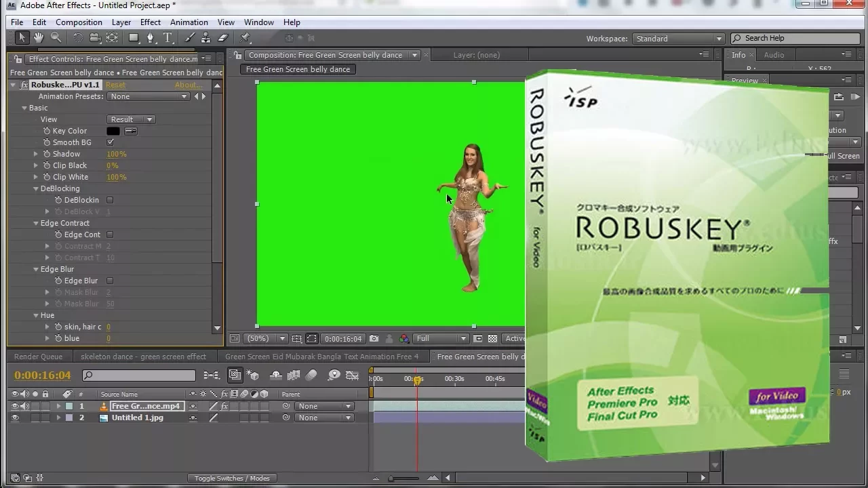The width and height of the screenshot is (868, 488).
Task: Click Toggle Switches / Modes button
Action: 232,478
